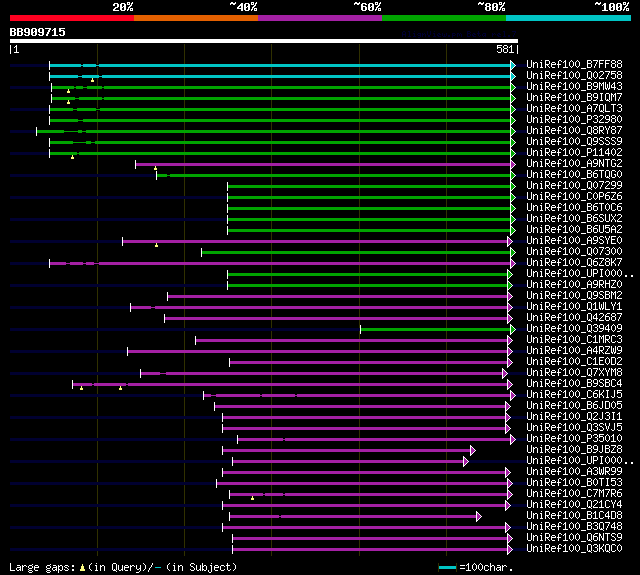
Task: Click the label UniRef100_P35010
Action: click(574, 439)
